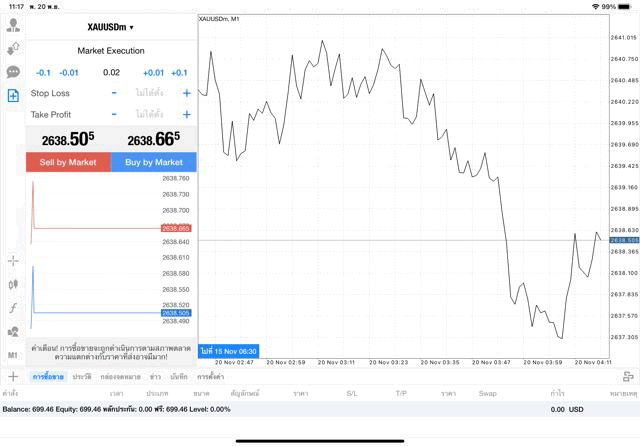Decrease Take Profit with minus button

[x=114, y=115]
